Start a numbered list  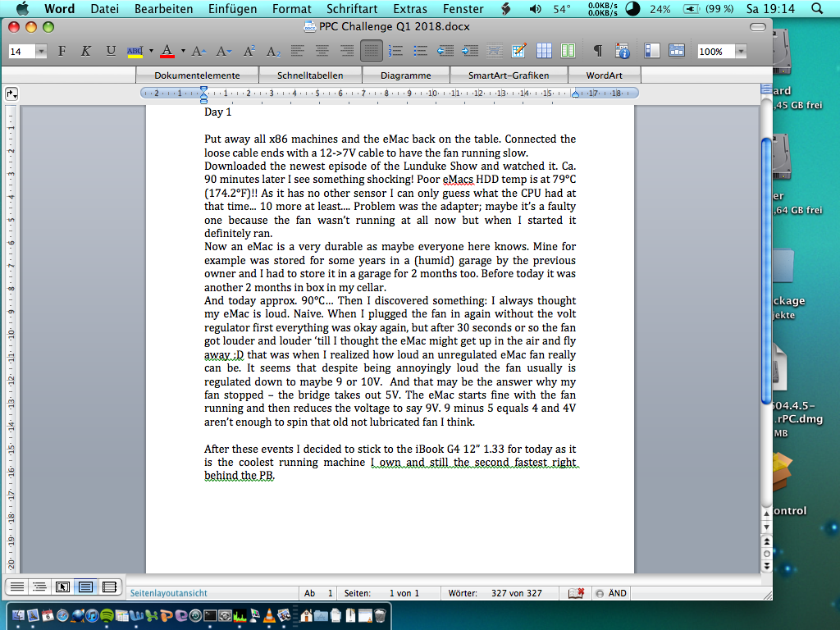pos(395,51)
